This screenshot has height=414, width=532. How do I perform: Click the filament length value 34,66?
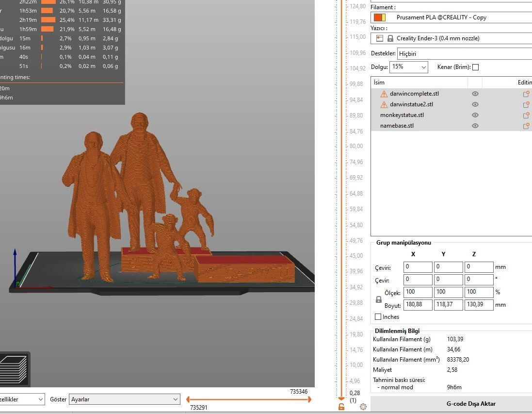pos(453,349)
